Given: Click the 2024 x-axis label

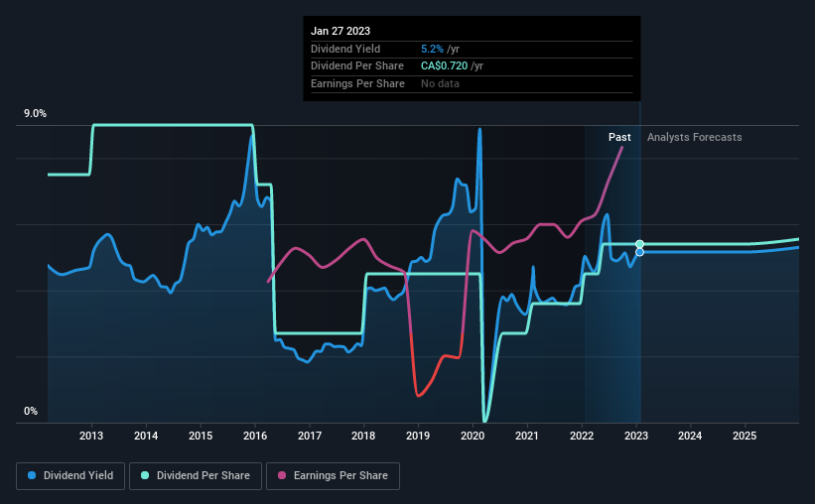Looking at the screenshot, I should [690, 436].
